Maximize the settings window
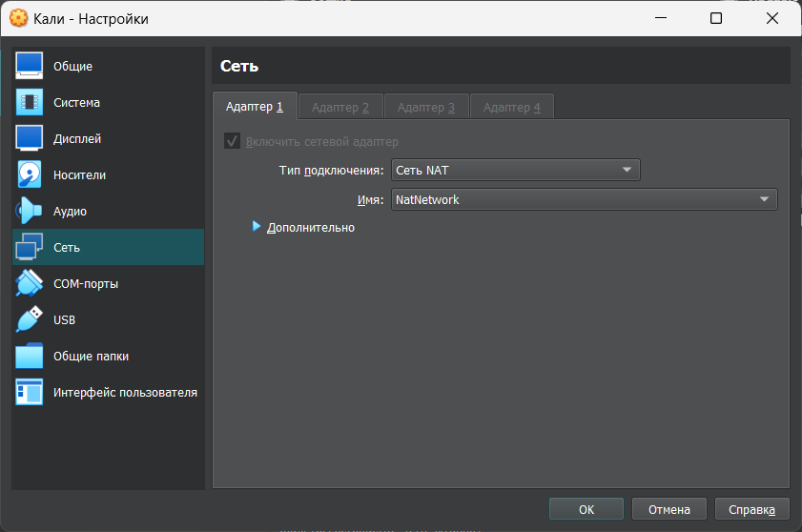802x532 pixels. 716,18
